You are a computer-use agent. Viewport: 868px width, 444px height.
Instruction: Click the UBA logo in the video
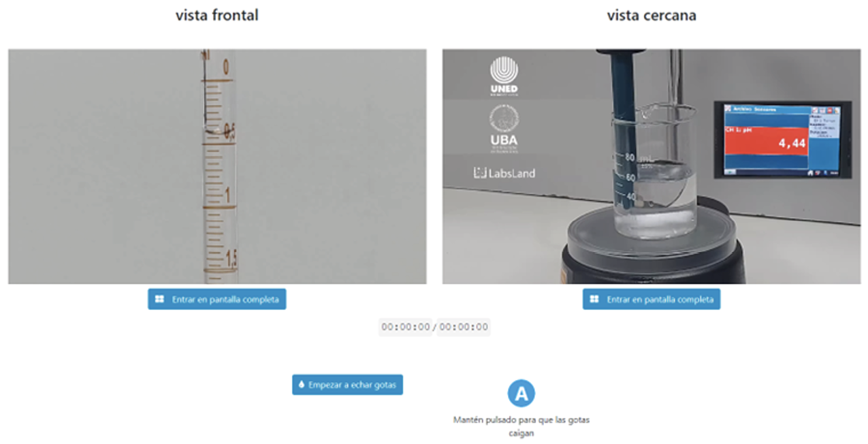pyautogui.click(x=504, y=127)
